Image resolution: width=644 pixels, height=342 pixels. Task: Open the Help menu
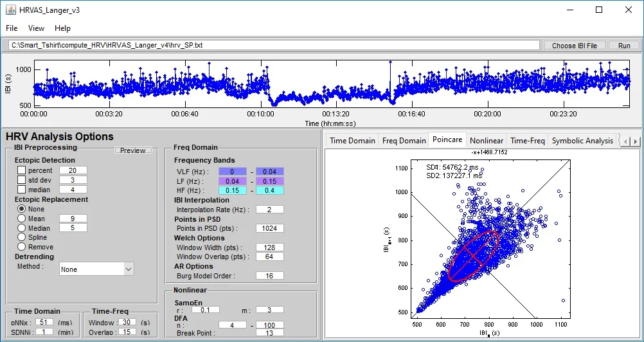pyautogui.click(x=62, y=28)
